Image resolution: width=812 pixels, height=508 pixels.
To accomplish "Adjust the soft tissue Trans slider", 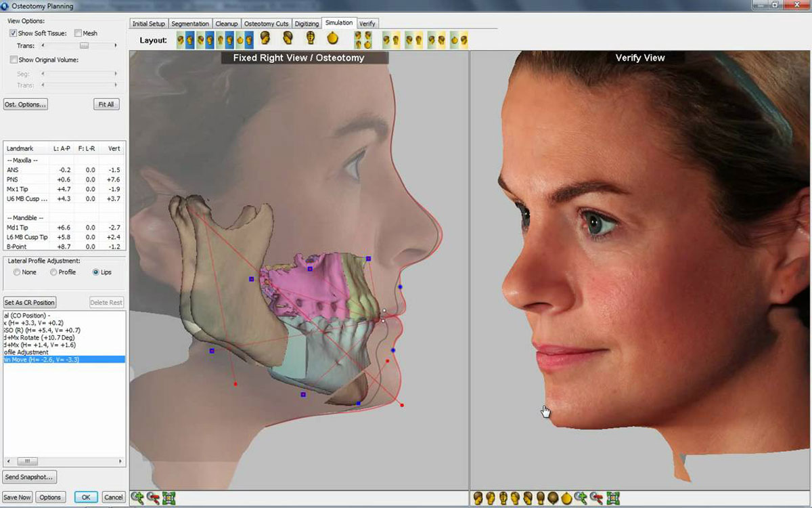I will [x=84, y=45].
